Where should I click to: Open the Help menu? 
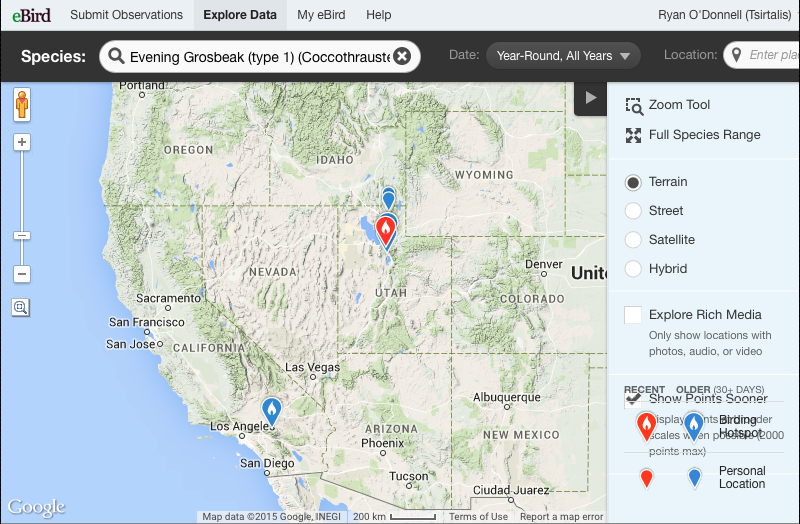coord(379,15)
